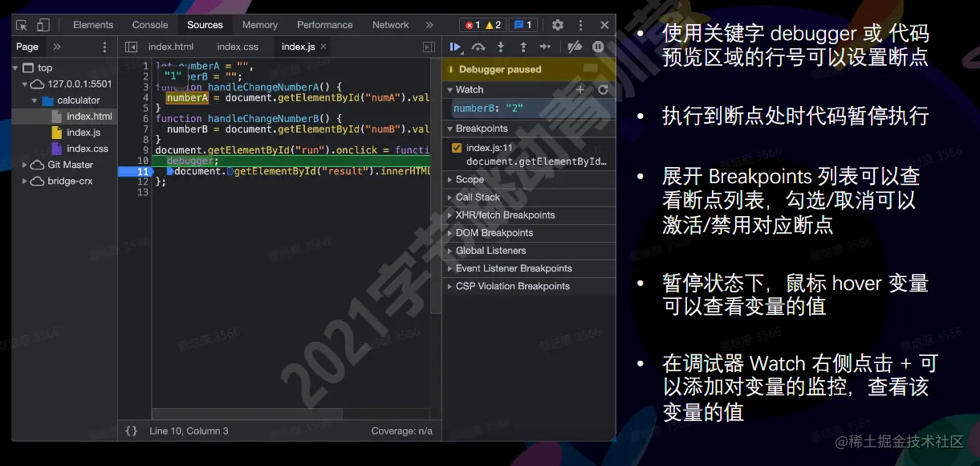Hide the file navigator sidebar icon

[x=131, y=47]
